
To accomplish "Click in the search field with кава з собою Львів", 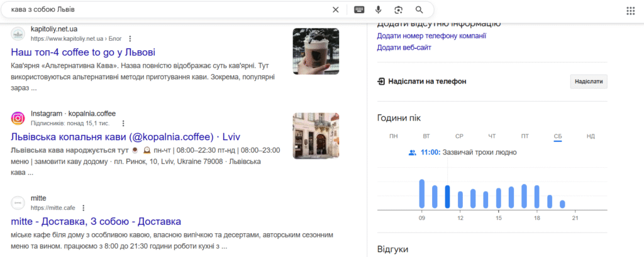I will pyautogui.click(x=169, y=9).
